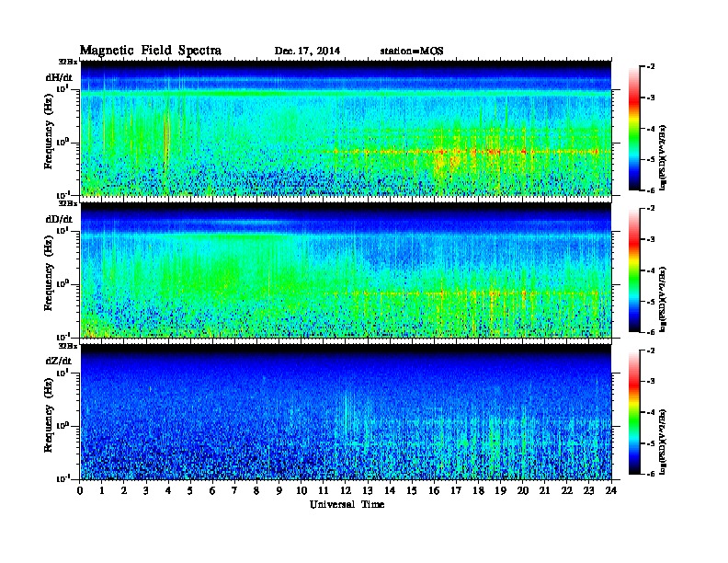Screen dimensions: 728x563
Task: Click hour tick '0' on the time axis
Action: coord(80,491)
